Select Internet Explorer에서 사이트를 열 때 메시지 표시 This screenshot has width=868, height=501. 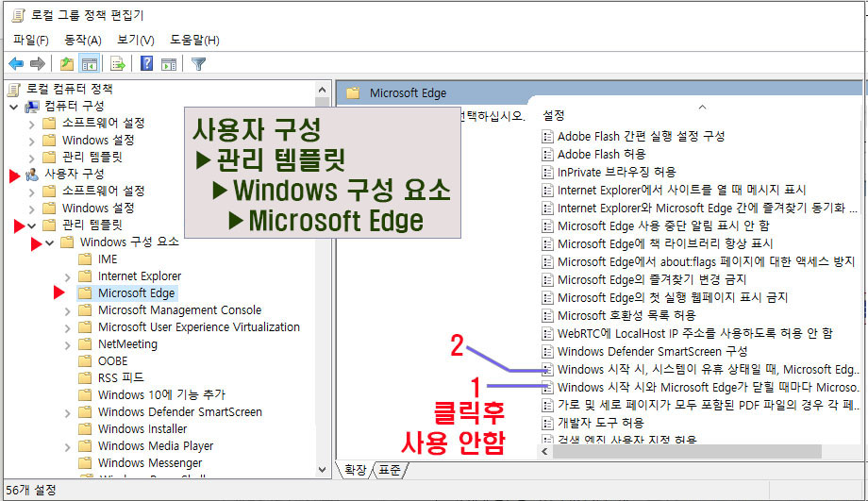click(681, 190)
